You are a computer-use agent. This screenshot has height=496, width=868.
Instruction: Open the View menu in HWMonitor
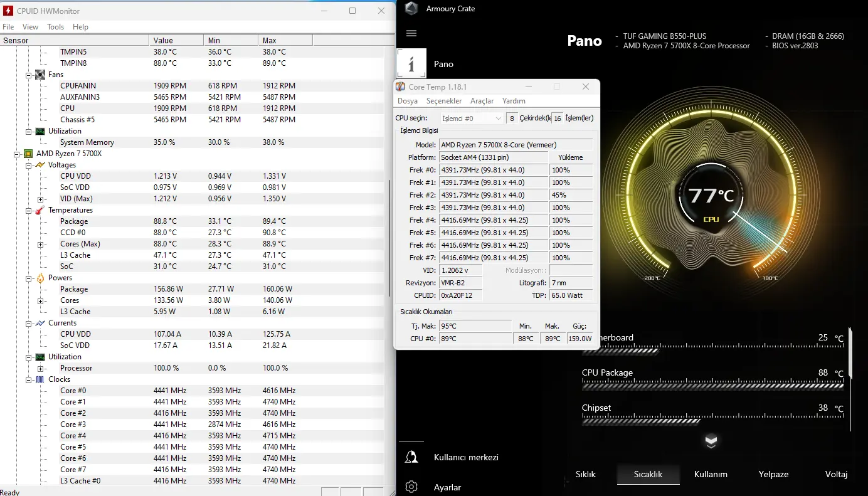click(30, 27)
